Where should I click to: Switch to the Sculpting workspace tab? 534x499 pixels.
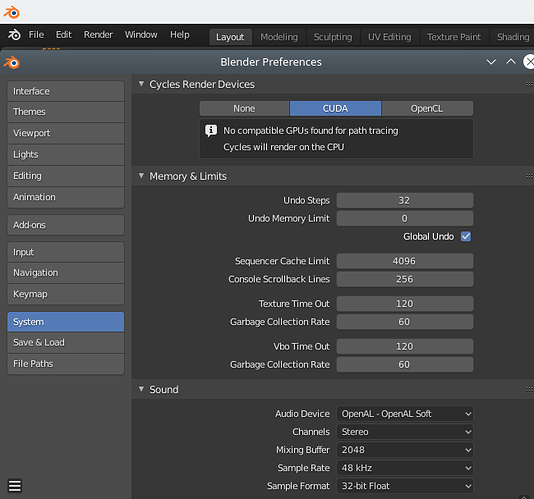click(x=333, y=37)
